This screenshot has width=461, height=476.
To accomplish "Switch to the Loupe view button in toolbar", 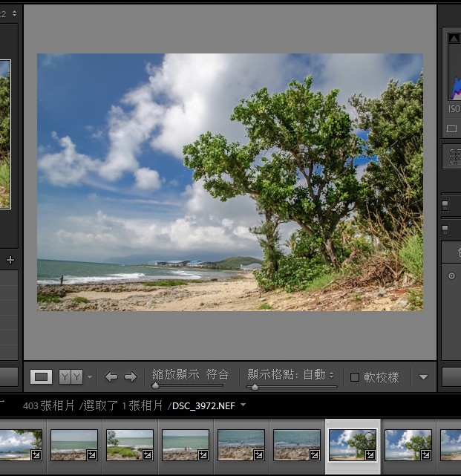I will tap(42, 377).
